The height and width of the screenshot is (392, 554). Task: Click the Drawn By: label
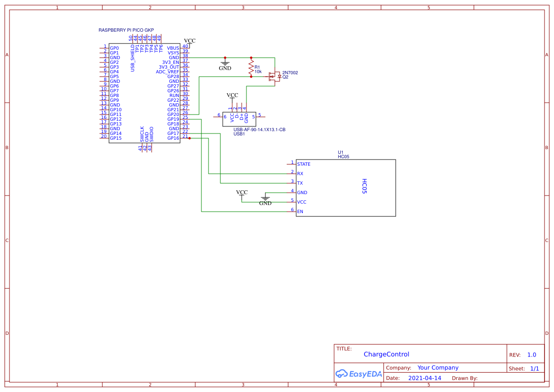[464, 378]
